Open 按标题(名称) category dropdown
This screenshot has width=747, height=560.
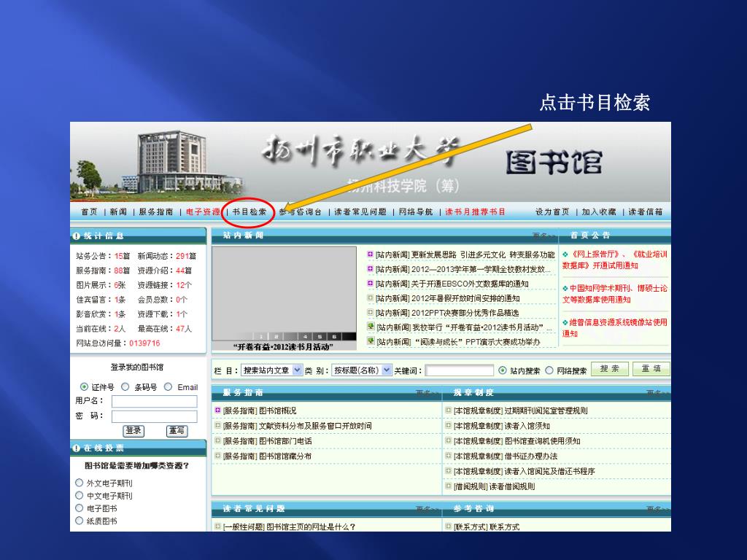362,370
